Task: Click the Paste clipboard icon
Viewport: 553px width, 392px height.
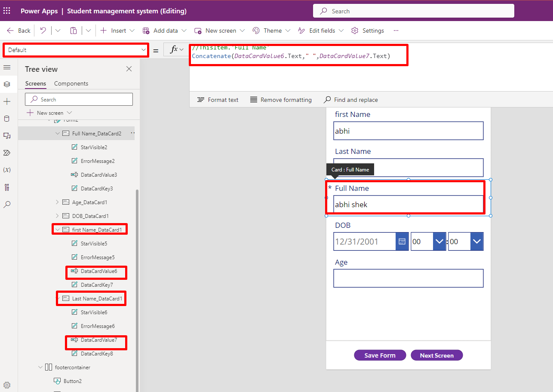Action: [x=74, y=31]
